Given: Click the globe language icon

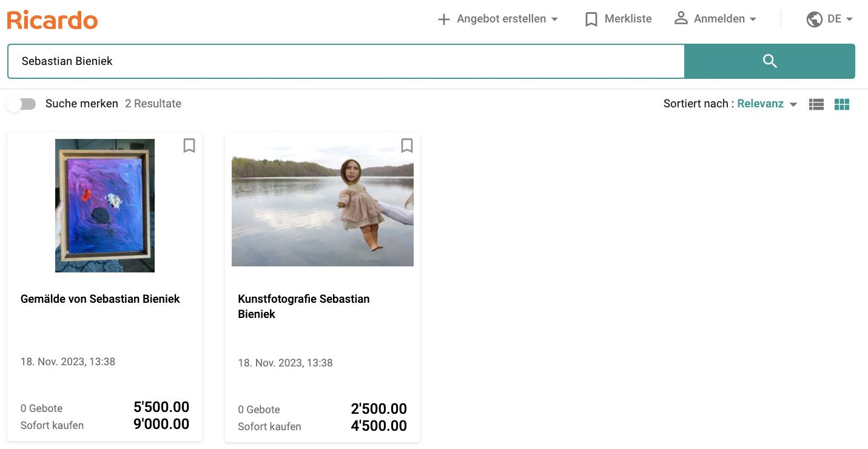Looking at the screenshot, I should click(813, 19).
